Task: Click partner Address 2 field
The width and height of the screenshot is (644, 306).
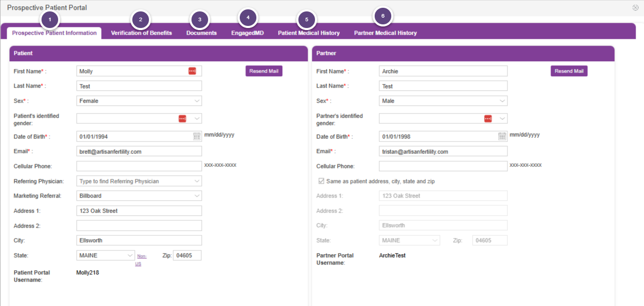Action: (x=443, y=211)
